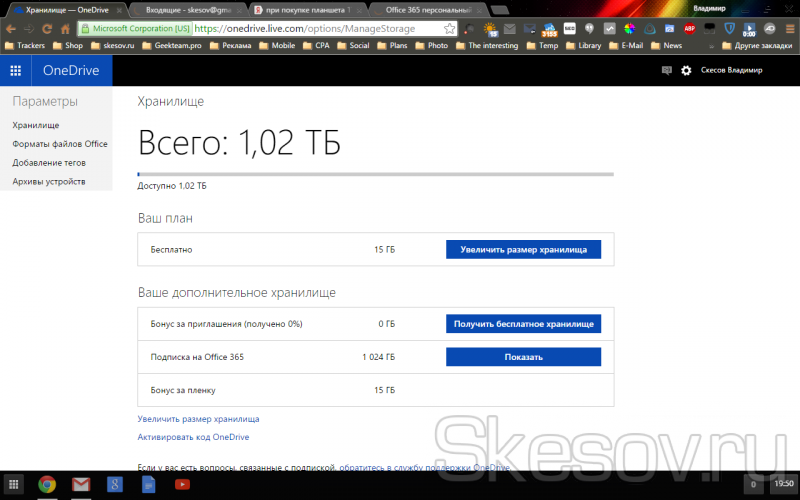Viewport: 800px width, 500px height.
Task: Click the browser reload page icon
Action: (x=45, y=29)
